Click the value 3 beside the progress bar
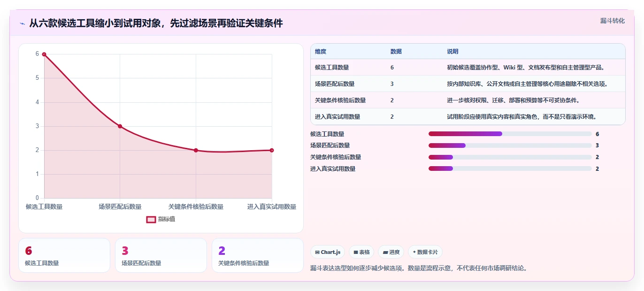Viewport: 644px width, 291px height. (x=598, y=145)
